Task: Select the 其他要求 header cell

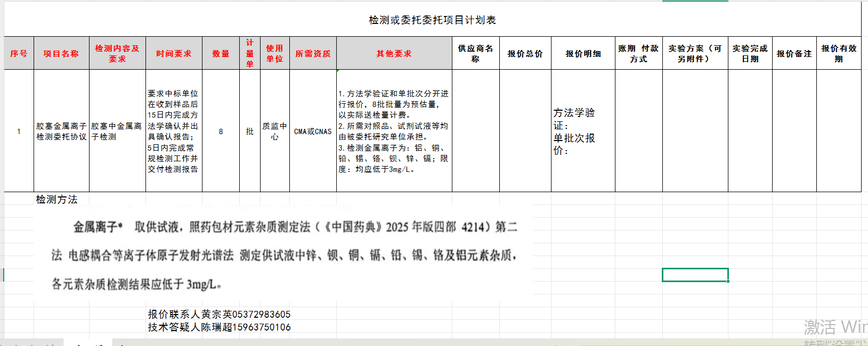Action: [394, 54]
